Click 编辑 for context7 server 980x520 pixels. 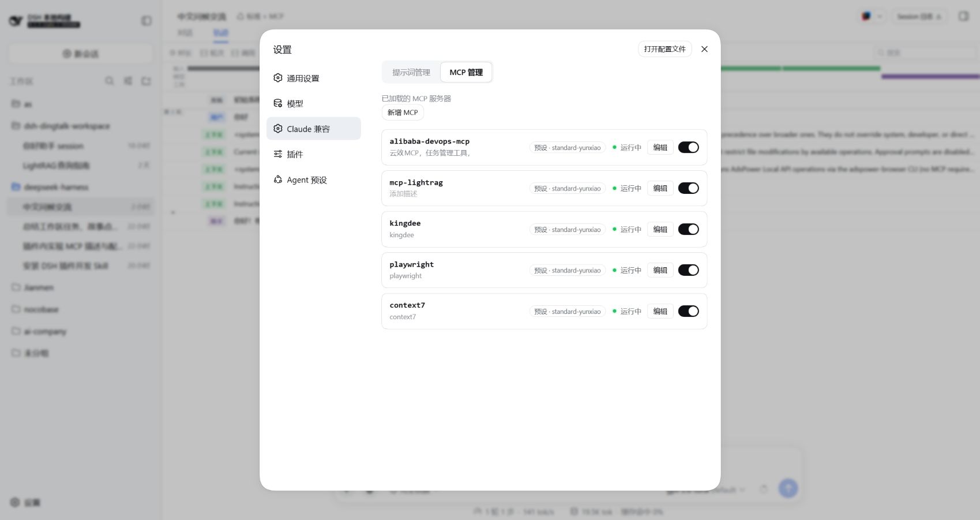point(660,311)
